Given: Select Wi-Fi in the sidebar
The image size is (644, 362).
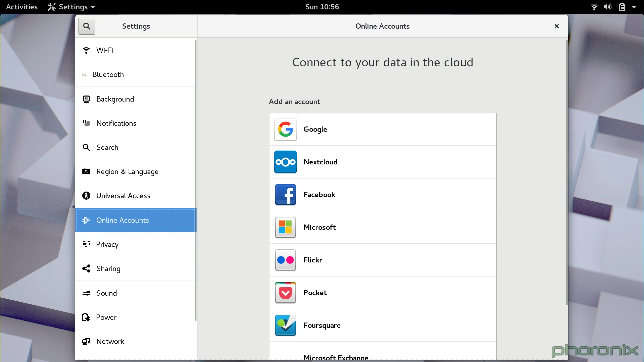Looking at the screenshot, I should point(135,50).
